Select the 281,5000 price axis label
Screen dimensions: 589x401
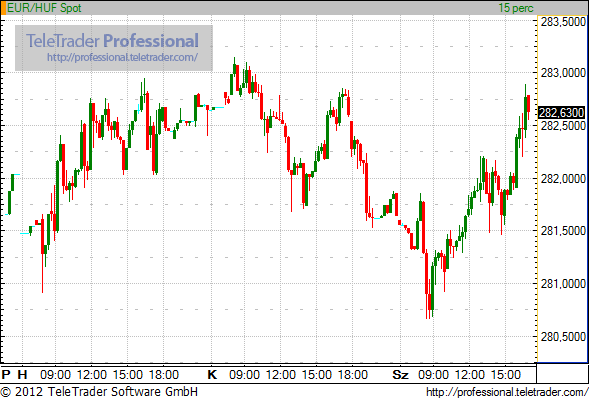tap(563, 231)
